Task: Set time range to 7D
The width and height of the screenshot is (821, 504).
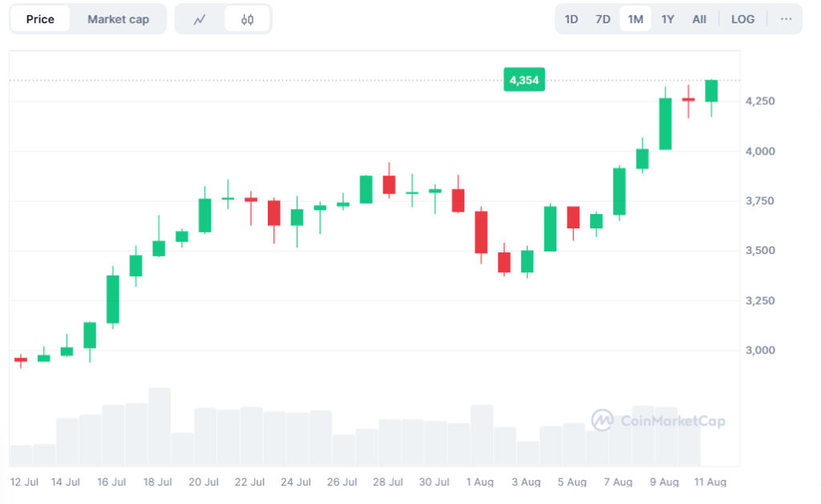Action: click(x=603, y=19)
